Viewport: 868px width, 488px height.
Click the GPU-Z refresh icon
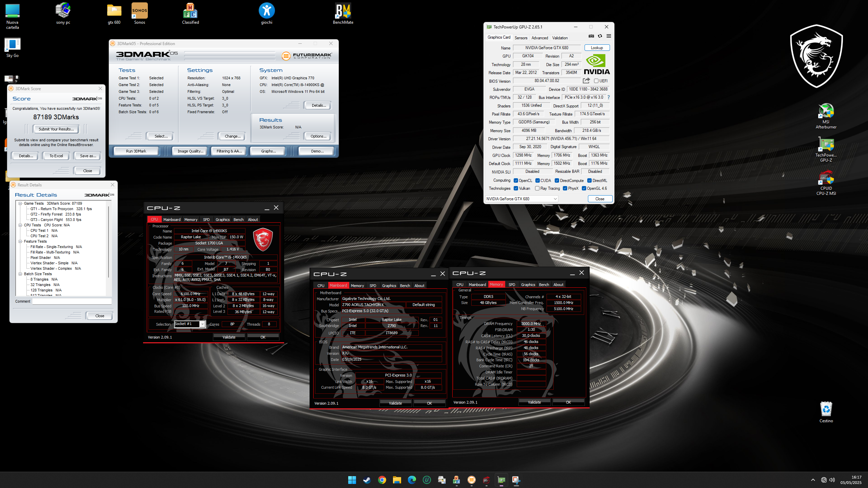600,36
